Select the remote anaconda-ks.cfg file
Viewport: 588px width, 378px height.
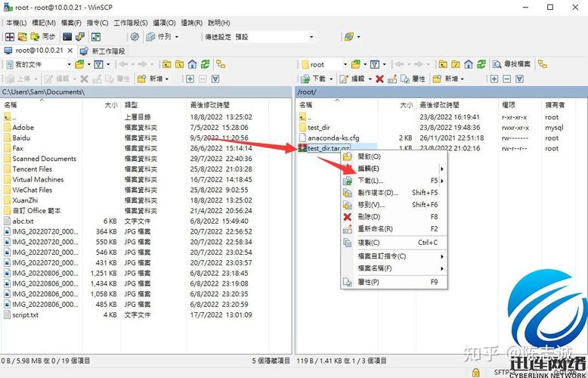333,138
